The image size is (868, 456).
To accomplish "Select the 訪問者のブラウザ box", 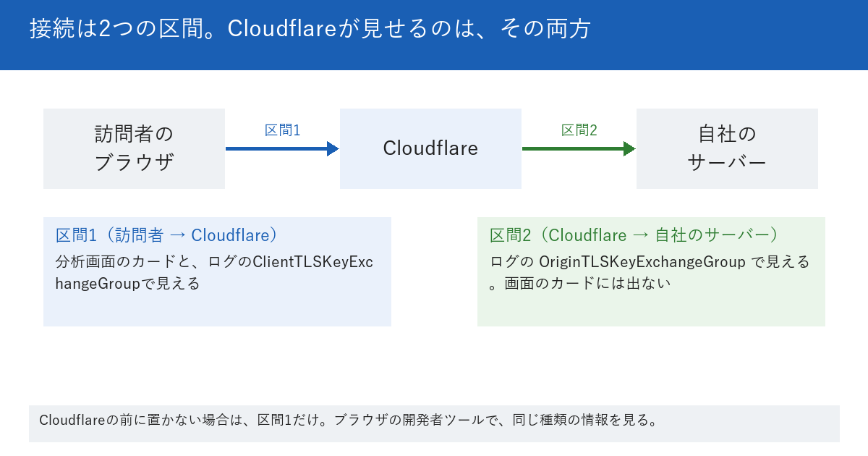I will click(x=134, y=148).
